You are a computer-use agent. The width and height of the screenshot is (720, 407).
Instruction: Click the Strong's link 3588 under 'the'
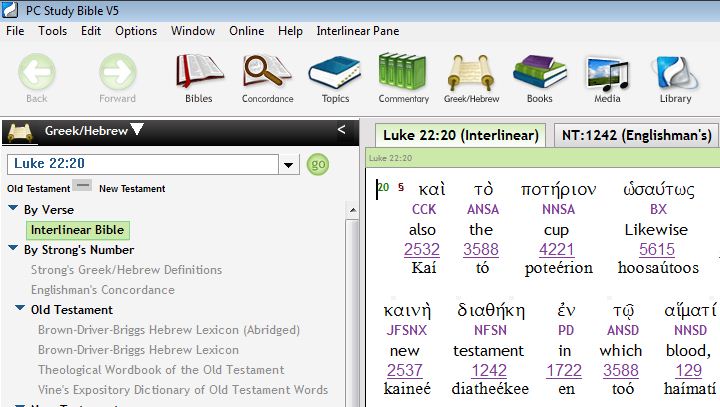tap(481, 249)
